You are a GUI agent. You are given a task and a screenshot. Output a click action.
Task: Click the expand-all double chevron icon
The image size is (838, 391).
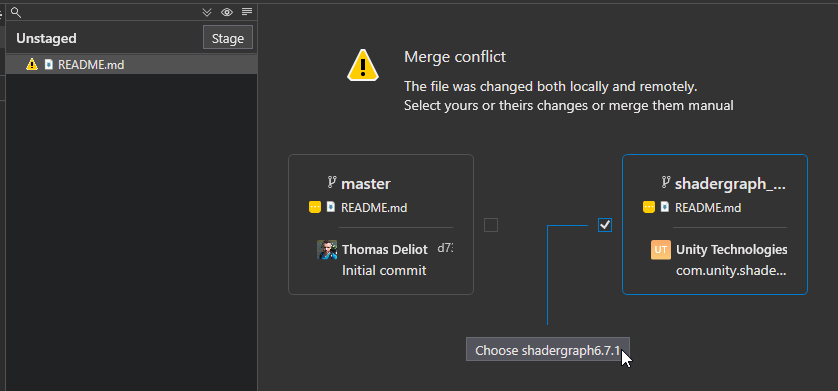(207, 12)
